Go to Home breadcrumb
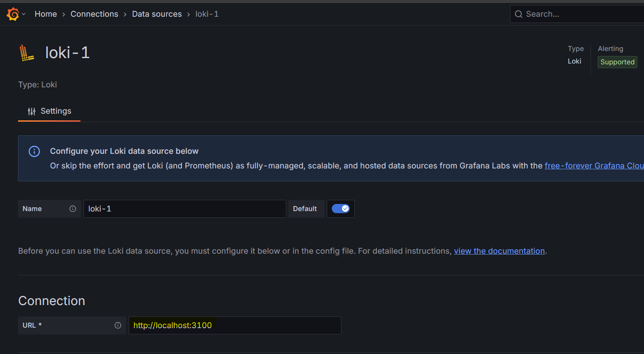 pyautogui.click(x=46, y=14)
